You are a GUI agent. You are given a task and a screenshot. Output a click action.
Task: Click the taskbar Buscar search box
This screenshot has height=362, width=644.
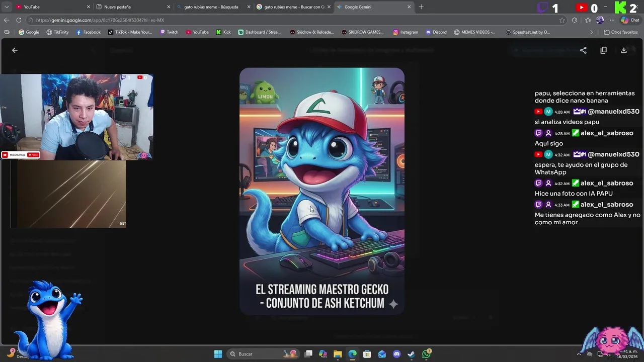(263, 354)
